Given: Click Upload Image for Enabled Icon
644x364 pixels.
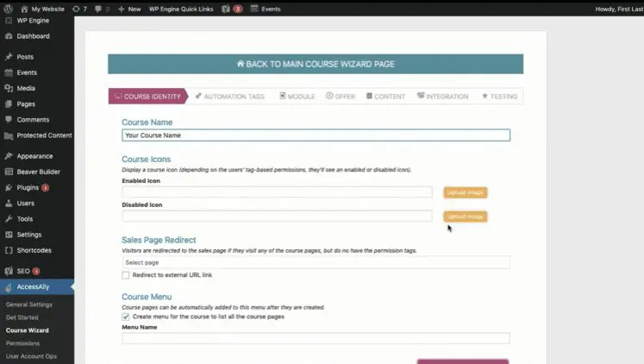Looking at the screenshot, I should [466, 192].
